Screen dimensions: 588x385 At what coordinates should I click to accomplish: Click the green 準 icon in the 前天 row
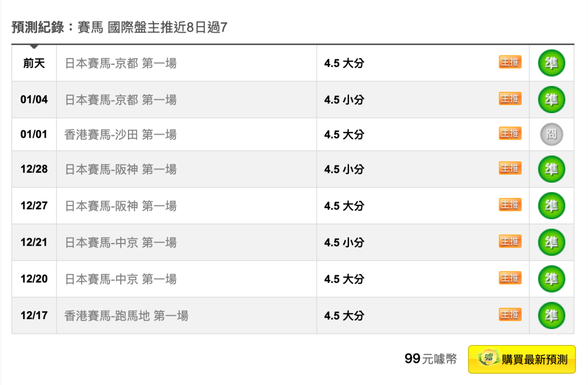pos(552,63)
